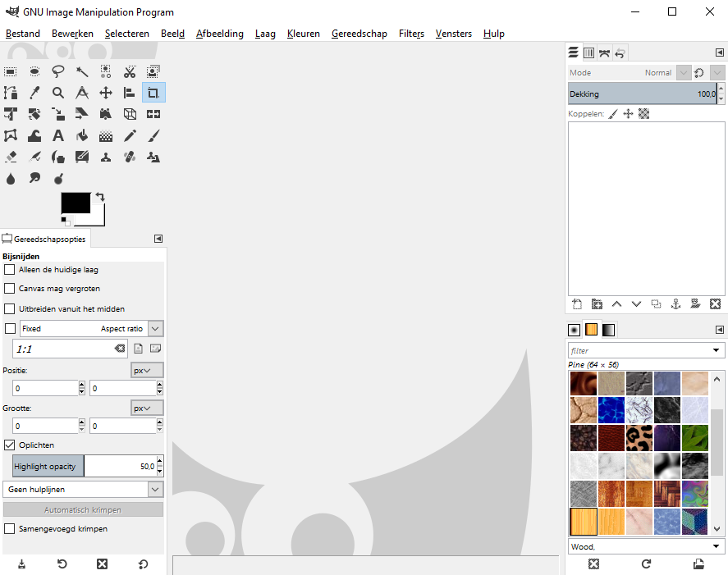The width and height of the screenshot is (728, 575).
Task: Enable 'Alleen de huidige laag' checkbox
Action: [x=10, y=269]
